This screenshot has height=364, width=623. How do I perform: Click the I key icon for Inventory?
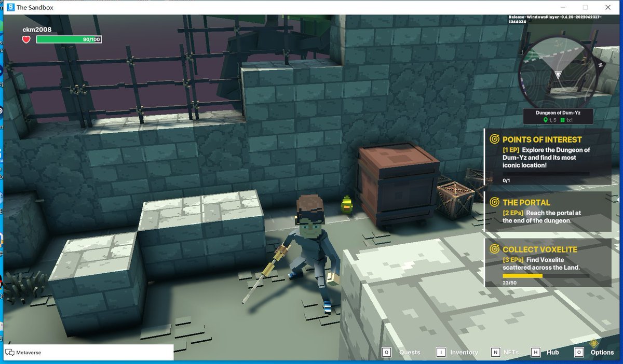440,352
